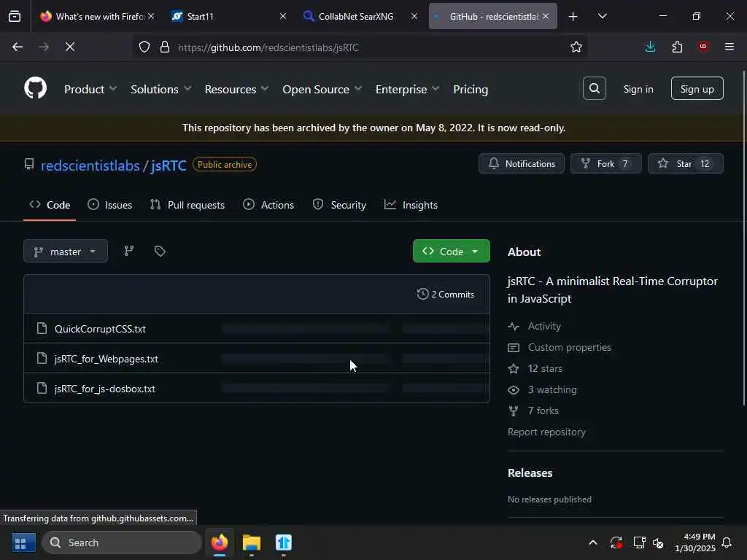Switch to the Actions tab

[x=268, y=205]
